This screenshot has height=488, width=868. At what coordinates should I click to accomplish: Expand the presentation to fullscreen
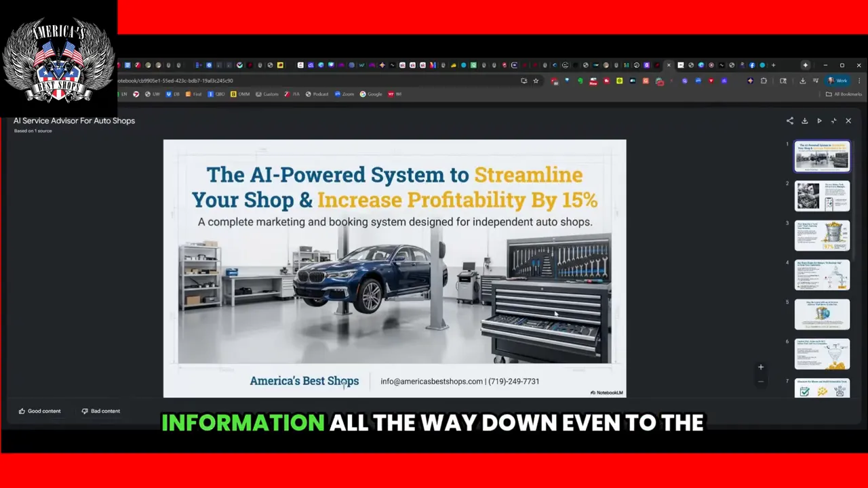pos(833,121)
